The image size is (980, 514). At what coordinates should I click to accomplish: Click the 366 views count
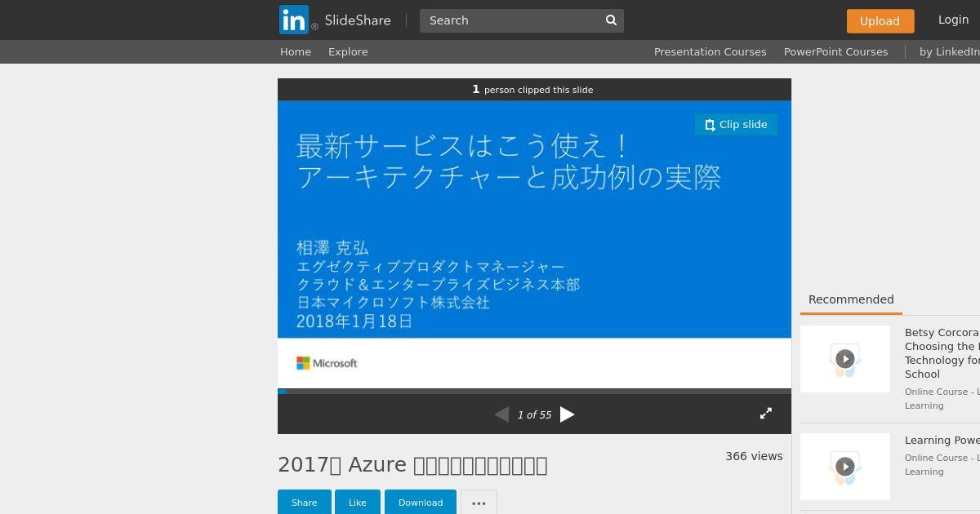click(754, 456)
